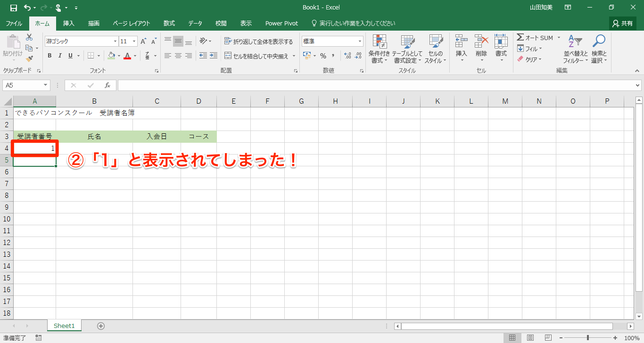Switch to the ページ レイアウト tab
Image resolution: width=644 pixels, height=343 pixels.
132,23
